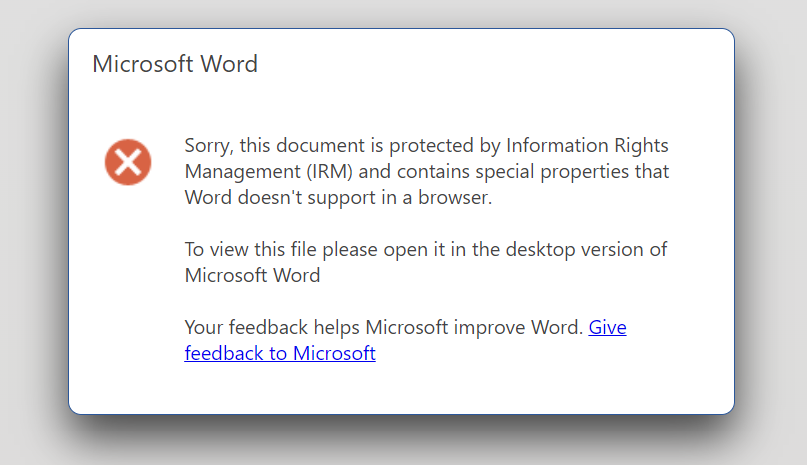
Task: Click "Microsoft Word" below the desktop version line
Action: coord(252,275)
